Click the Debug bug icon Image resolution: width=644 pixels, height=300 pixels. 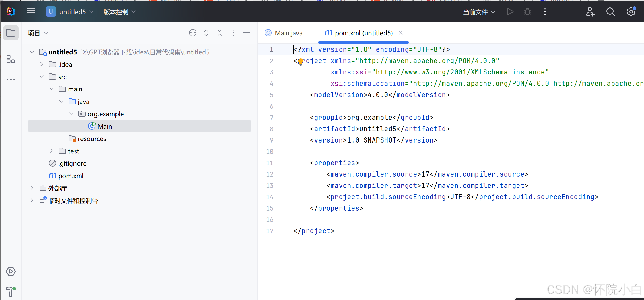tap(527, 12)
